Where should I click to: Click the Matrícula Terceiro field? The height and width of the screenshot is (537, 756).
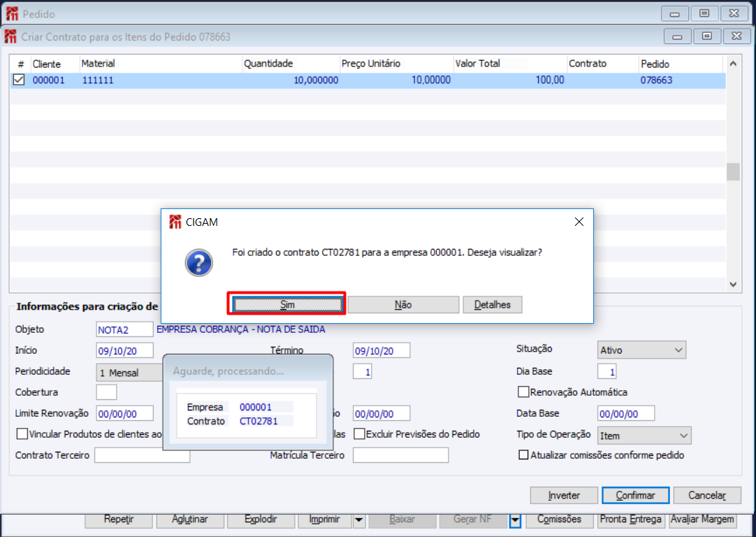pyautogui.click(x=400, y=455)
